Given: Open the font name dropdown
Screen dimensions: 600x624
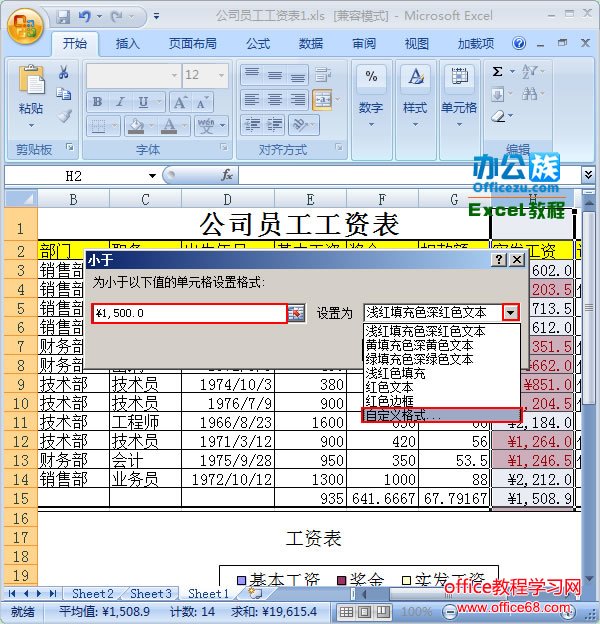Looking at the screenshot, I should (x=174, y=75).
